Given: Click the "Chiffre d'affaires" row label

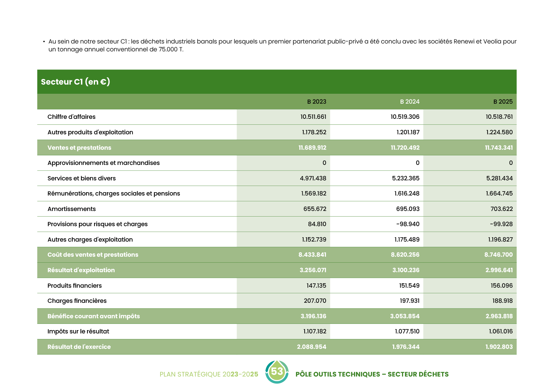Looking at the screenshot, I should pos(71,117).
